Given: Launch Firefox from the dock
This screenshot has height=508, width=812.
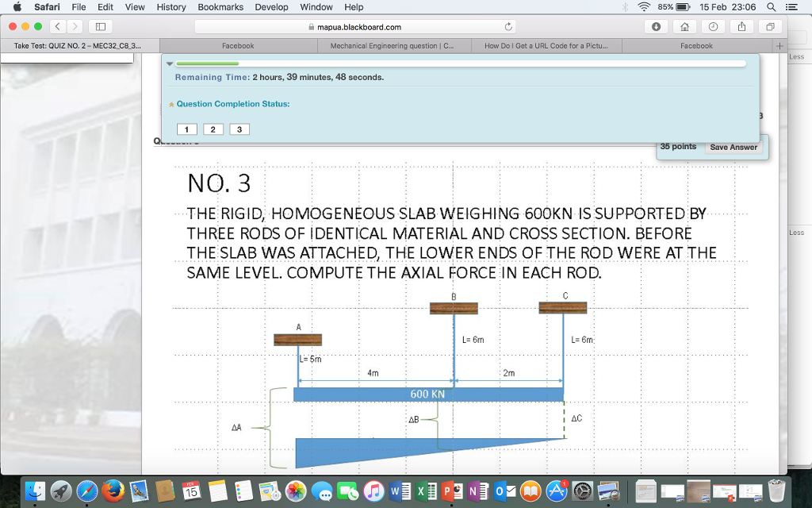Looking at the screenshot, I should coord(113,491).
